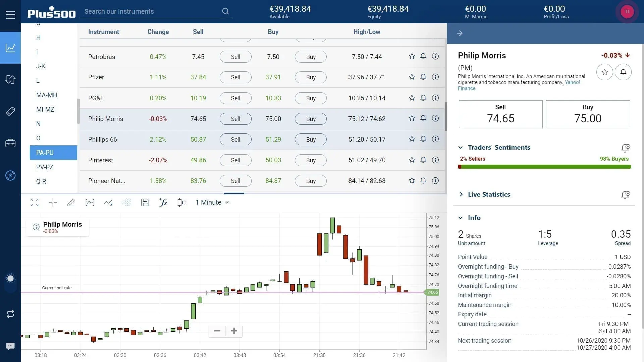Click Buy button for Pinterest
The image size is (644, 362).
click(311, 160)
